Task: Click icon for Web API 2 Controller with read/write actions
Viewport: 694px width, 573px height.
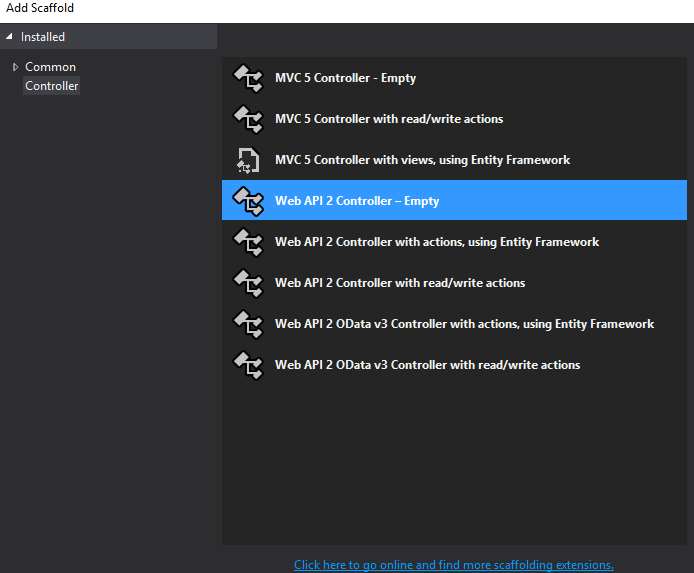Action: click(247, 283)
